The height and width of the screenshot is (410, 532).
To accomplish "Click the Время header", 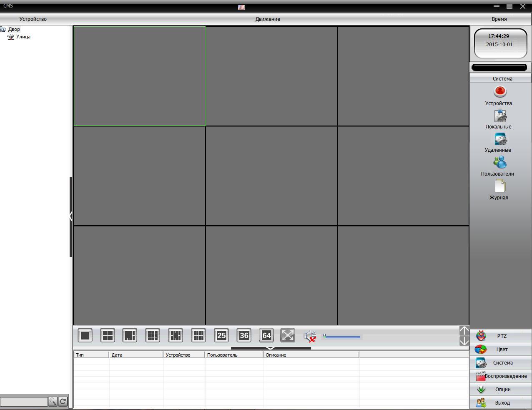I will [499, 19].
